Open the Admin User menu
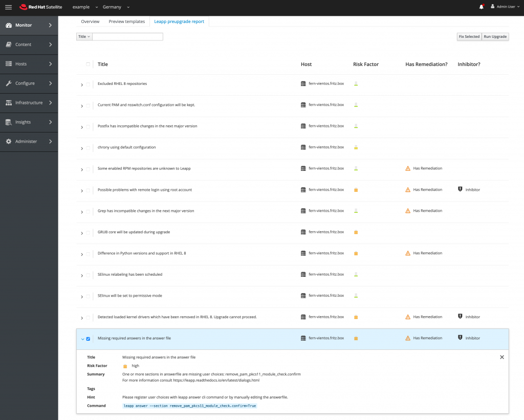This screenshot has width=524, height=420. tap(505, 7)
